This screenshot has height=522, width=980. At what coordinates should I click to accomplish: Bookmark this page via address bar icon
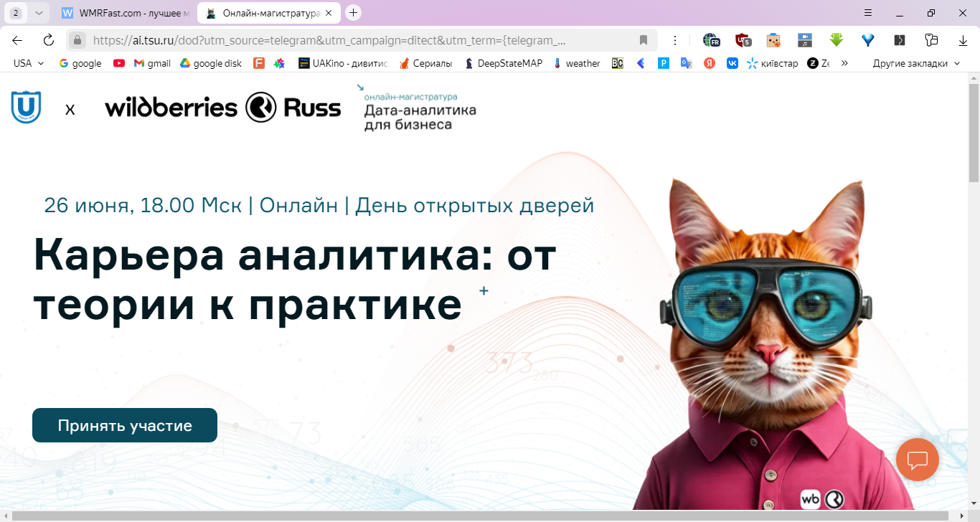pos(644,40)
